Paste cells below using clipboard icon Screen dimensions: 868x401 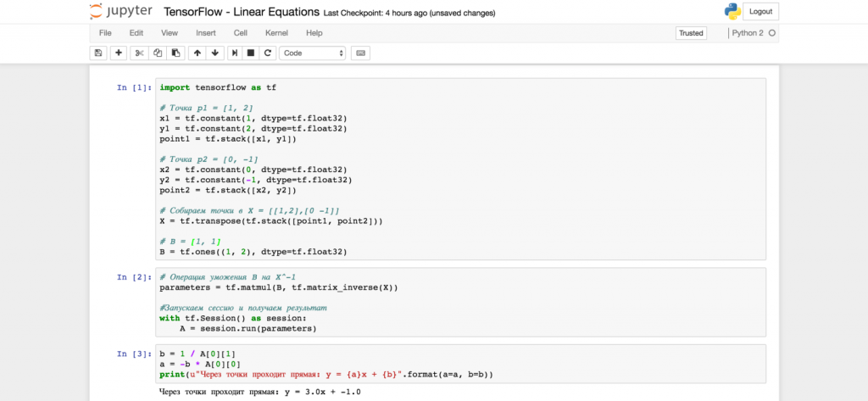(x=175, y=53)
